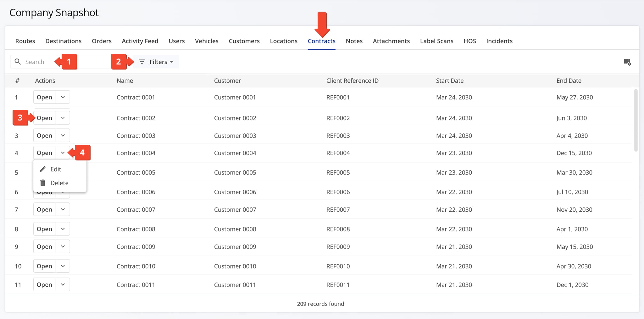The width and height of the screenshot is (644, 319).
Task: Click the Start Date column header
Action: [x=450, y=81]
